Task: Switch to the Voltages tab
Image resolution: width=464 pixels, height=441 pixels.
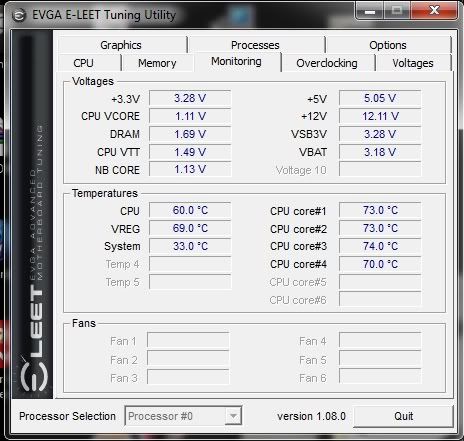Action: pyautogui.click(x=413, y=63)
